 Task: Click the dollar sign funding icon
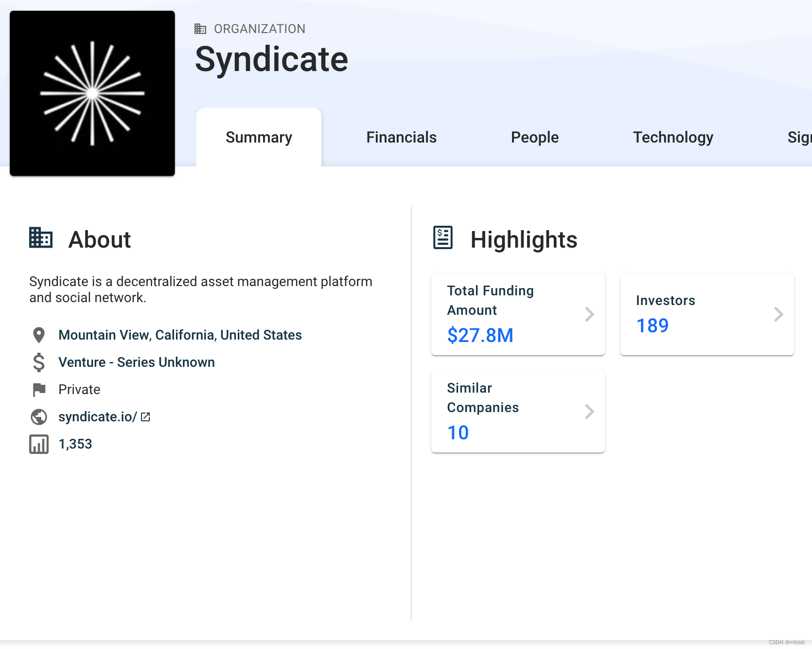tap(39, 362)
